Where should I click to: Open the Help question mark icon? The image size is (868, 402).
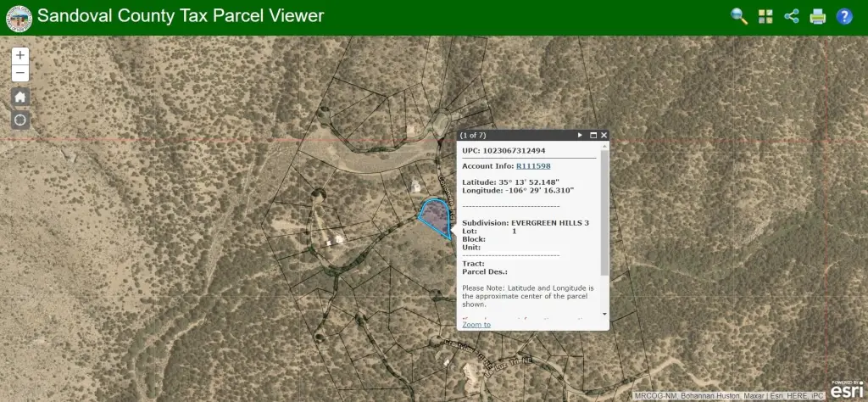tap(844, 17)
